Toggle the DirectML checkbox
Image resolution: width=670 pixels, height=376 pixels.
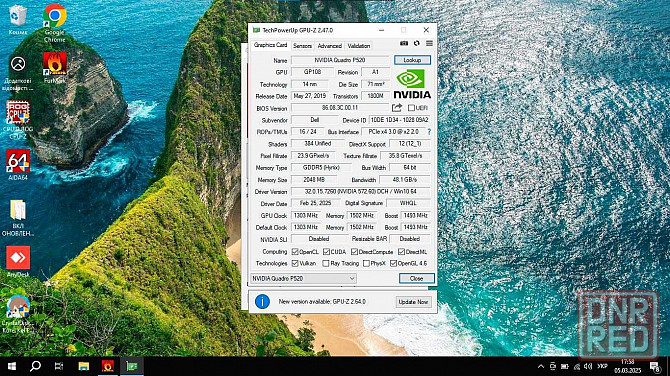[x=401, y=252]
